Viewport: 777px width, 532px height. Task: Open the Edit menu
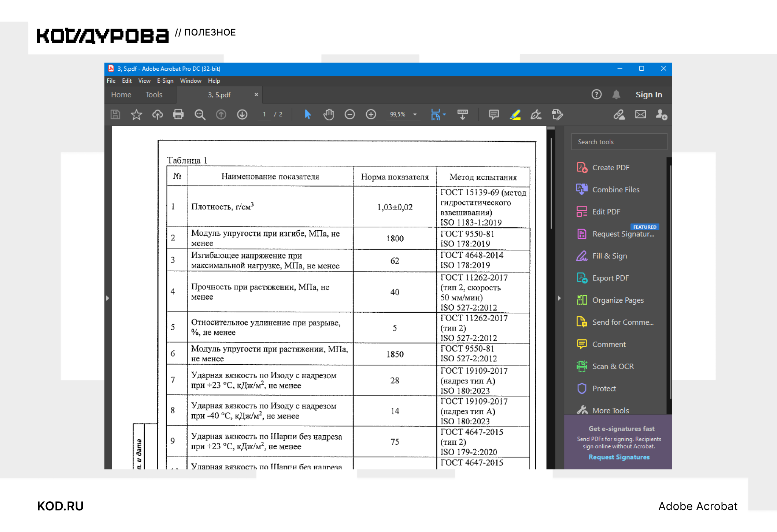127,81
